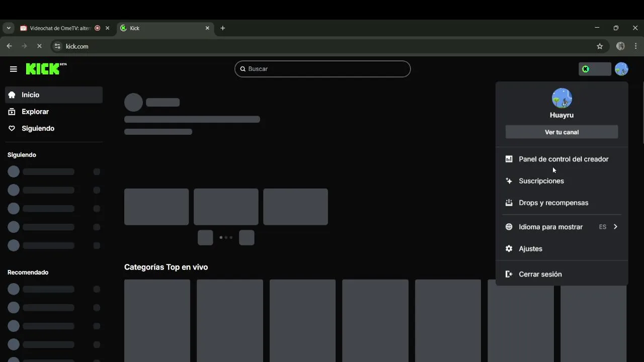Click the Ajustes gear icon
The height and width of the screenshot is (362, 644).
[x=509, y=249]
